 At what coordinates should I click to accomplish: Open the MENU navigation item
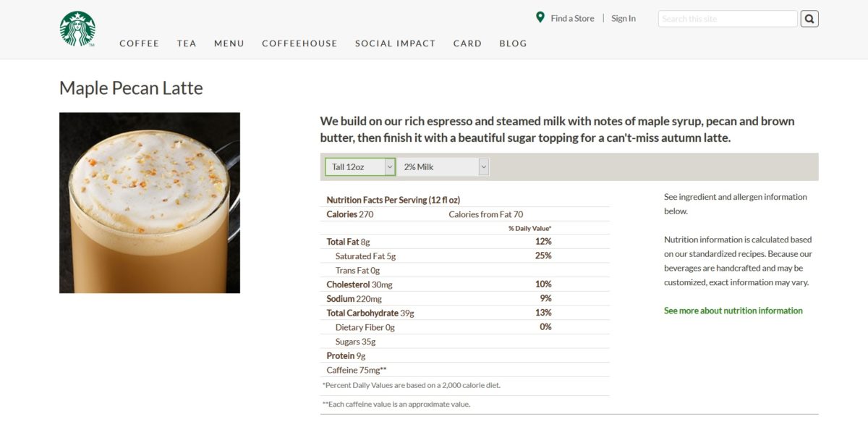229,43
